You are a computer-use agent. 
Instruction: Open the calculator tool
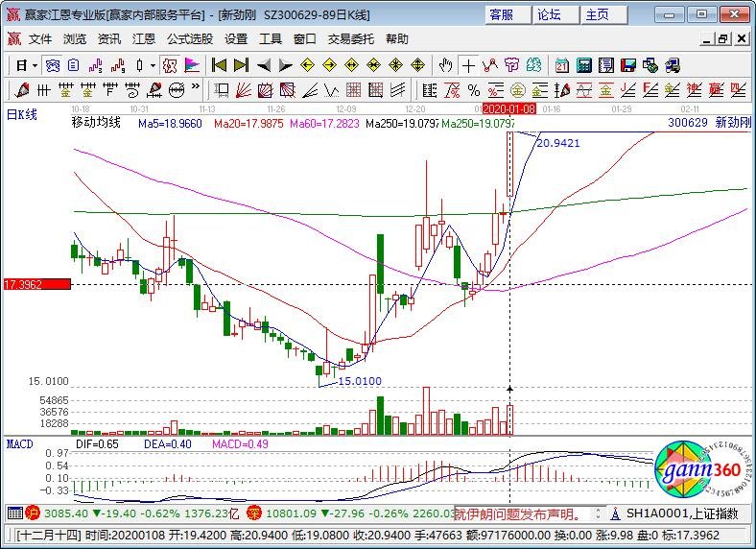(x=584, y=65)
